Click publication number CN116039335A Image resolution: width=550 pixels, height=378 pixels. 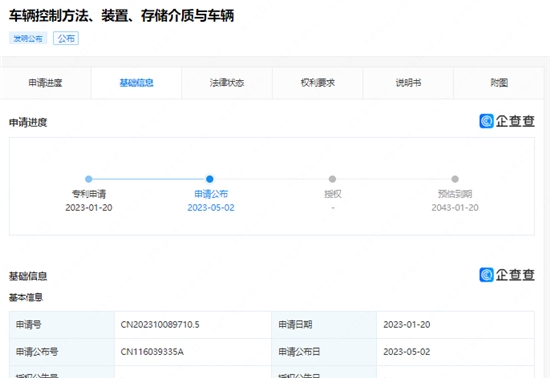point(152,352)
